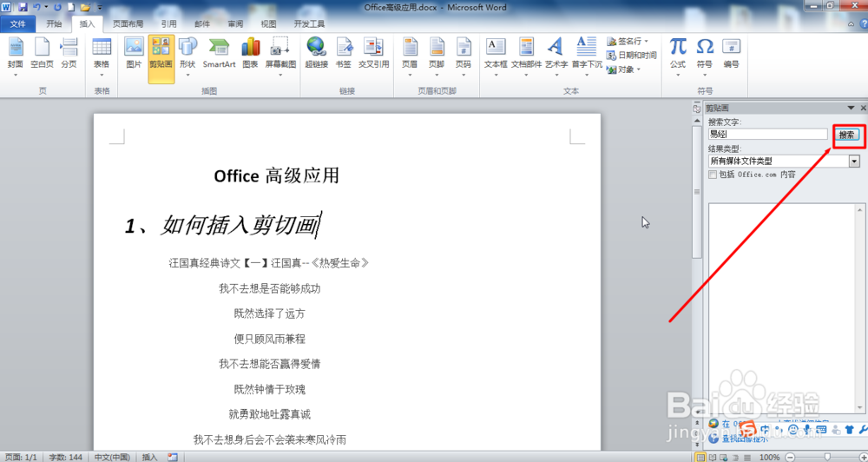This screenshot has width=868, height=462.
Task: Toggle the Clip Art (剪贴画) pane button
Action: coord(161,59)
